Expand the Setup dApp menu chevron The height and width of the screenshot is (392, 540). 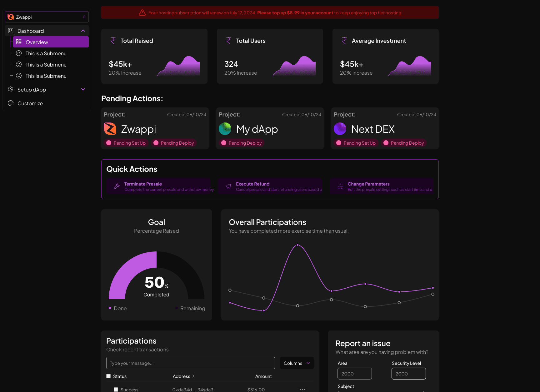83,89
